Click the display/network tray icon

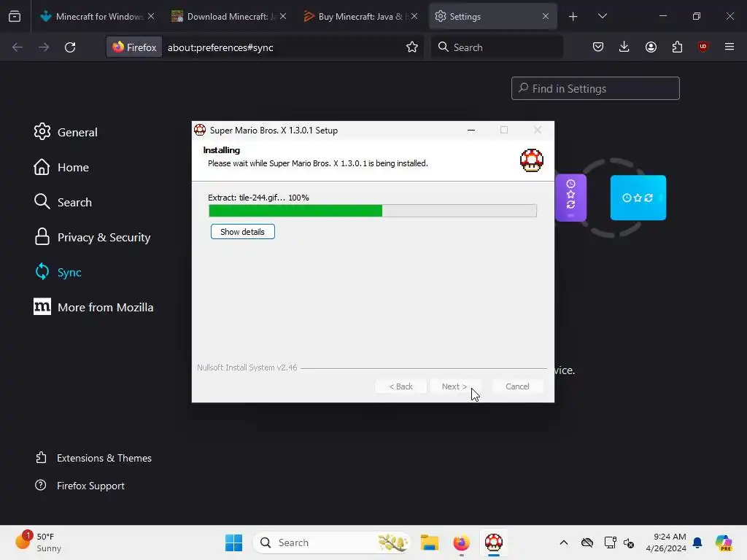coord(610,542)
